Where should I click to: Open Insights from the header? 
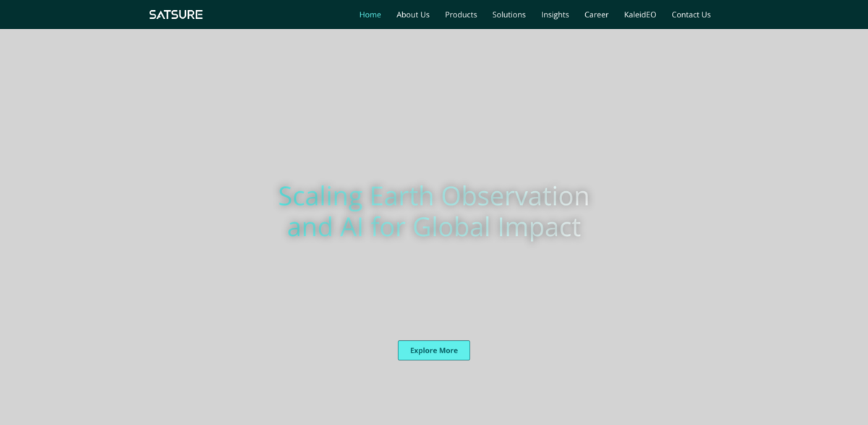(x=555, y=14)
